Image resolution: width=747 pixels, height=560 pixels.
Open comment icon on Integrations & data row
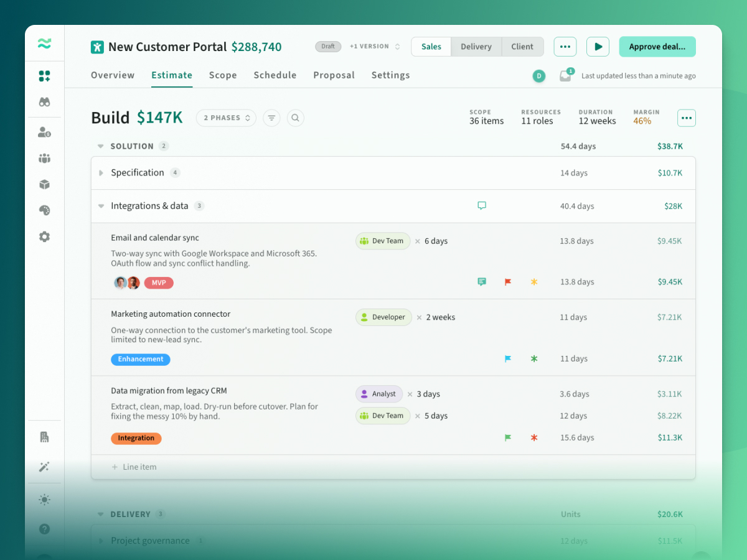point(482,206)
